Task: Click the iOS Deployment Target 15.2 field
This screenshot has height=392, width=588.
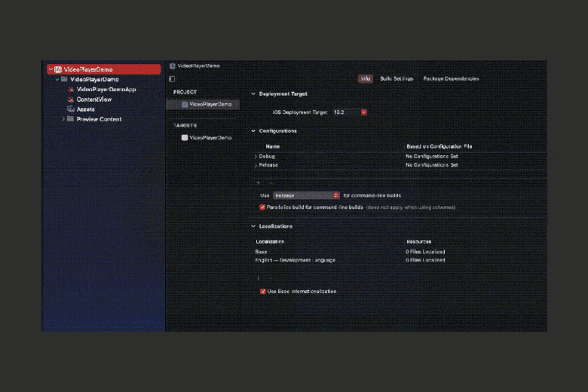Action: [x=347, y=112]
